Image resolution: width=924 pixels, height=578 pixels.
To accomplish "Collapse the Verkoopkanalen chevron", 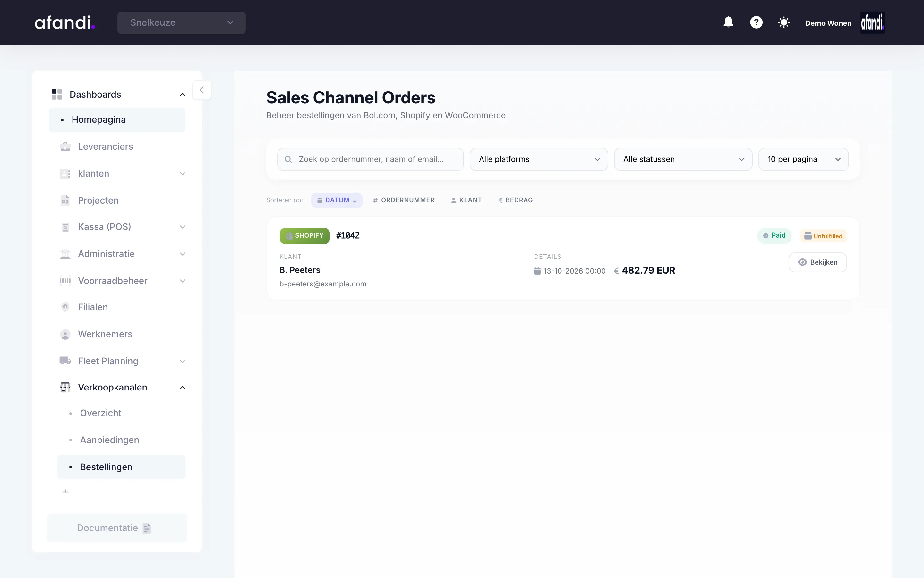I will pyautogui.click(x=183, y=388).
